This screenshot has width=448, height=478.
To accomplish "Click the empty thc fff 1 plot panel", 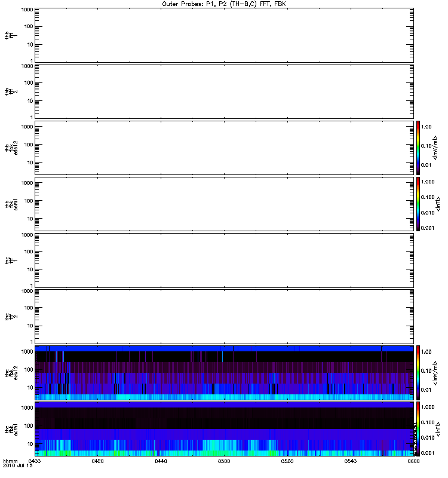I will [x=225, y=261].
